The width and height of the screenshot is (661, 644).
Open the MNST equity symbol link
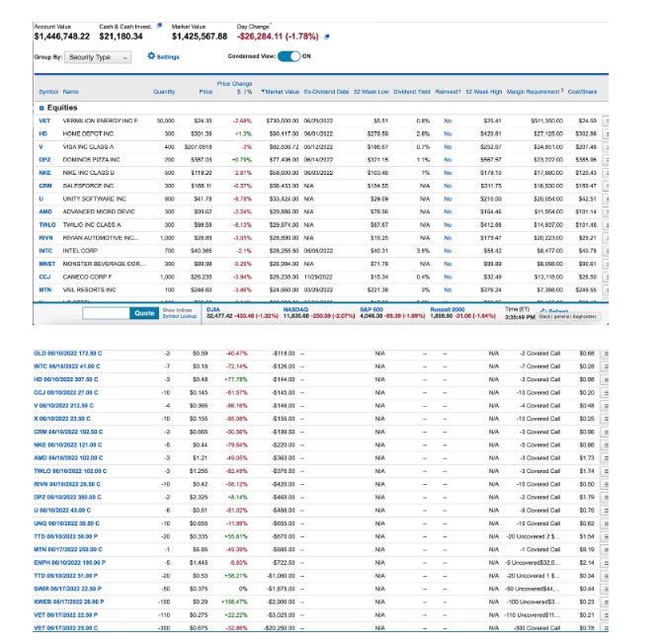(x=46, y=264)
